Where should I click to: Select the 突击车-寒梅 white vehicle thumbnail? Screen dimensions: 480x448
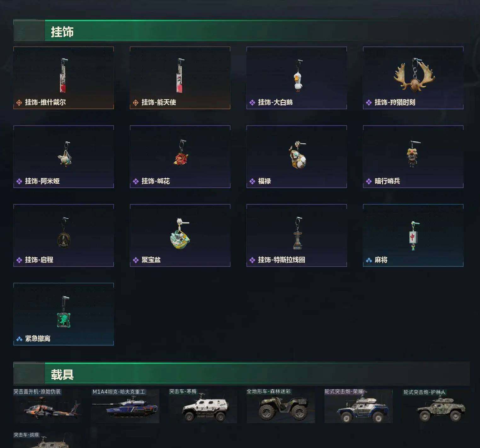click(203, 406)
